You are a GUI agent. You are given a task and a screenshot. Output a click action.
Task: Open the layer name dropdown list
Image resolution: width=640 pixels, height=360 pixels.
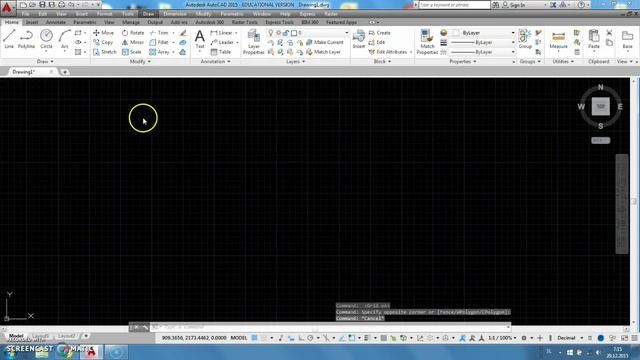(347, 33)
